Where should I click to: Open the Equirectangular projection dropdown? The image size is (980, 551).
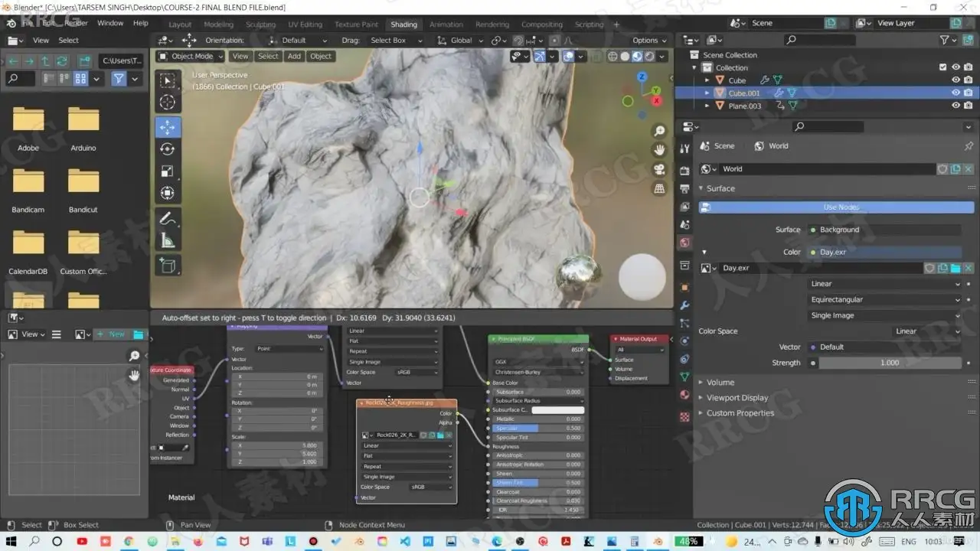[x=884, y=300]
